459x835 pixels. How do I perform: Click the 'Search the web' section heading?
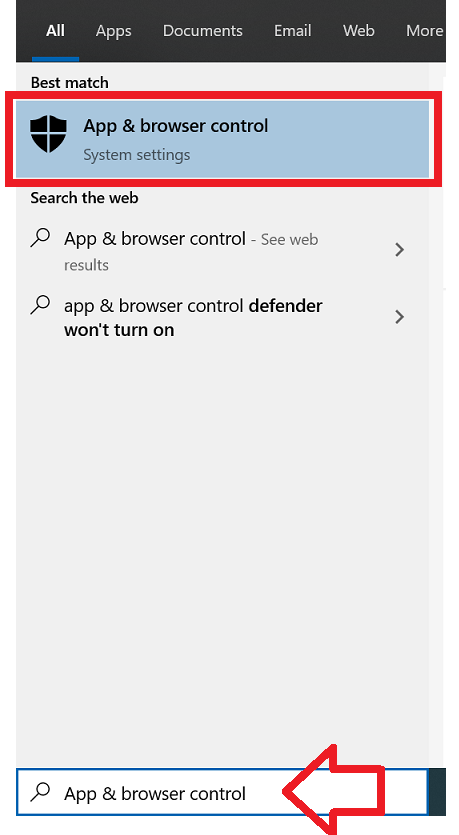tap(84, 198)
